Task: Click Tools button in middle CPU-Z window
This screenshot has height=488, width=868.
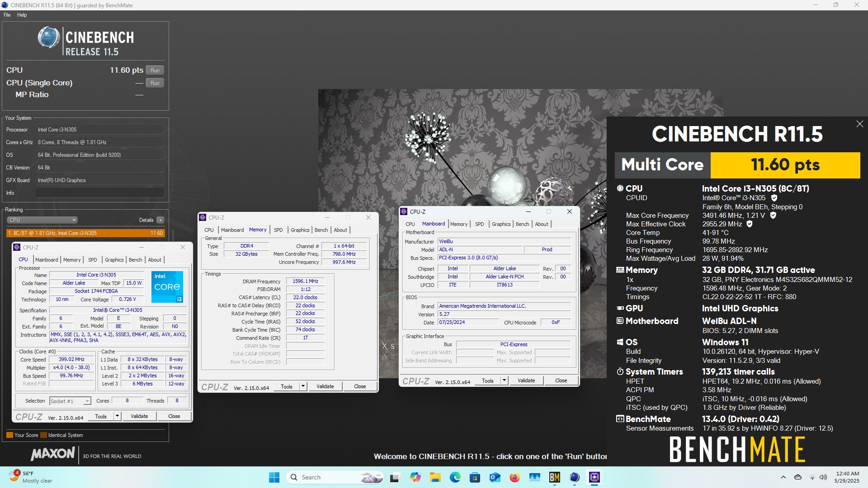Action: click(x=287, y=387)
